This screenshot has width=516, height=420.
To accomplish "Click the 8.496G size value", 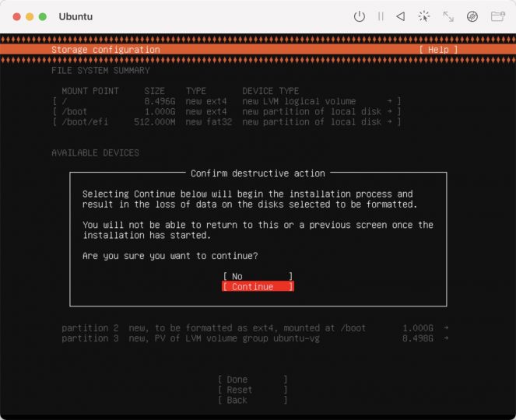I will point(160,101).
